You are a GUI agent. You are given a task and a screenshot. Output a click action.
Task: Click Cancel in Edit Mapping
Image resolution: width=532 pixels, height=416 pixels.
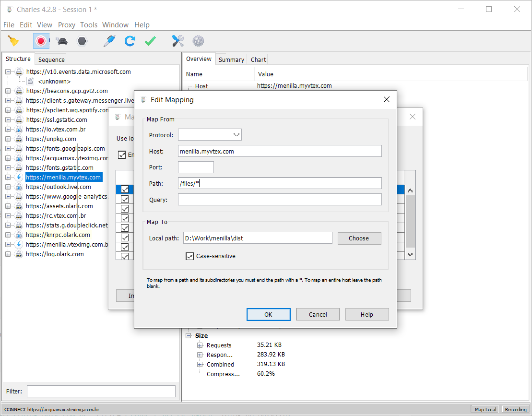[x=318, y=315]
